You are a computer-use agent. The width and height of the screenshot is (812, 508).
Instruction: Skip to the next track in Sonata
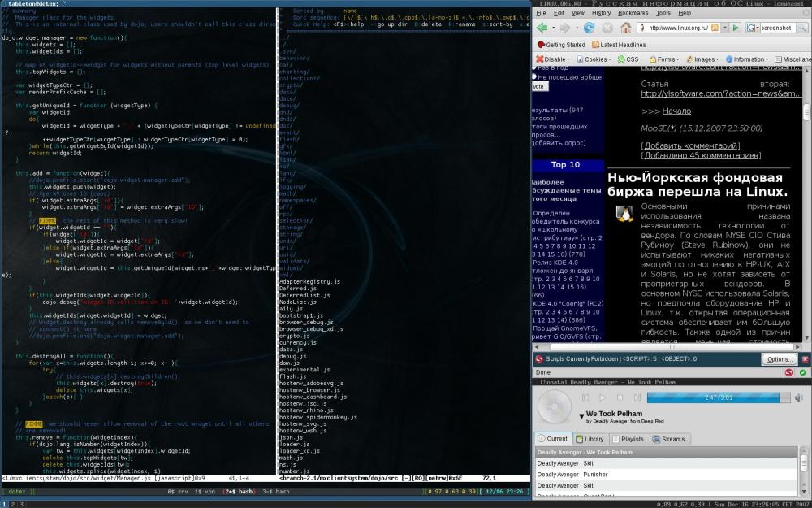[x=637, y=397]
